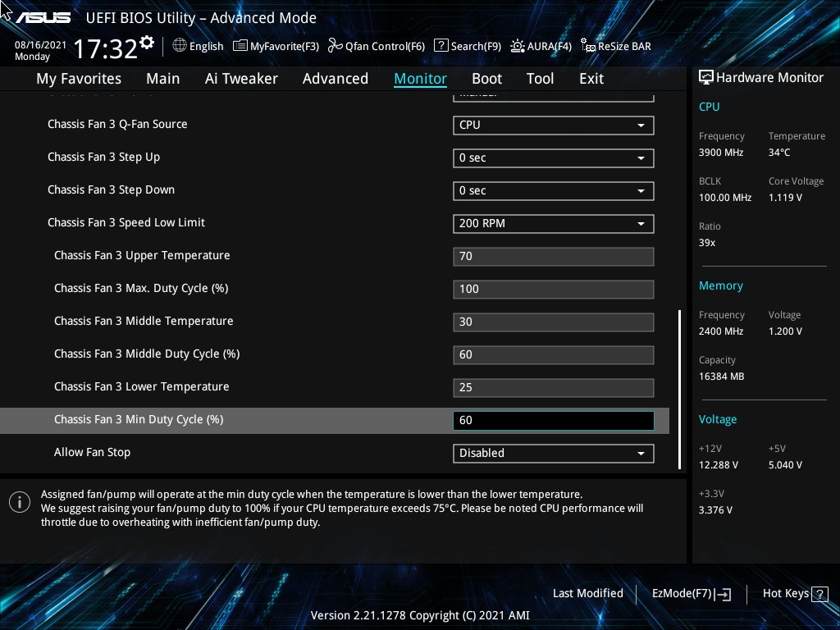Click the ASUS logo
The height and width of the screenshot is (630, 840).
click(x=43, y=18)
